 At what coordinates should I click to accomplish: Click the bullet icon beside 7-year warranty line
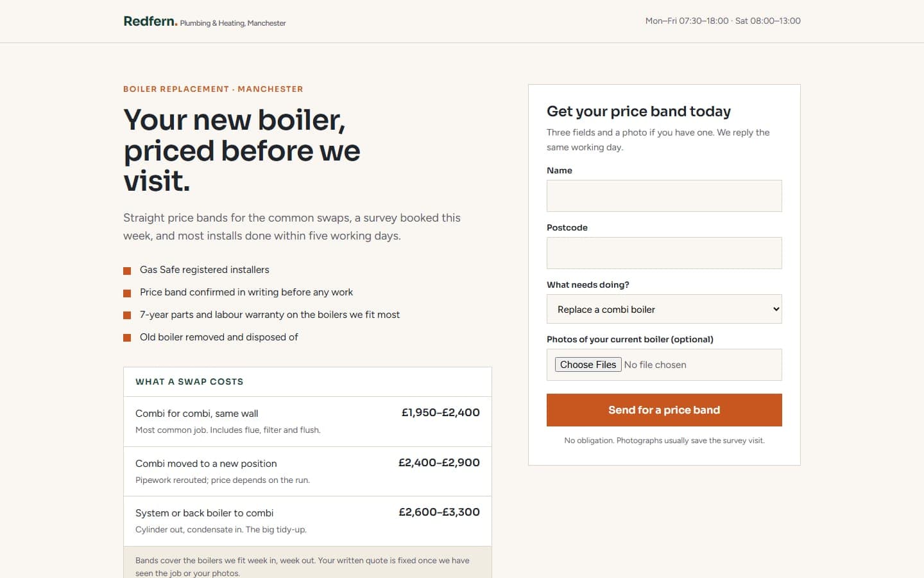pyautogui.click(x=127, y=315)
